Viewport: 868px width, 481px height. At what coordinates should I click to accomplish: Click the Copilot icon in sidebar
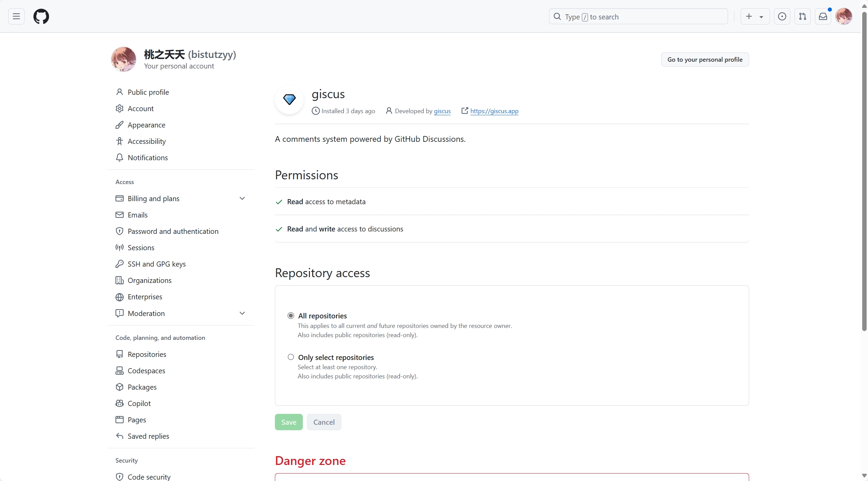[x=120, y=403]
